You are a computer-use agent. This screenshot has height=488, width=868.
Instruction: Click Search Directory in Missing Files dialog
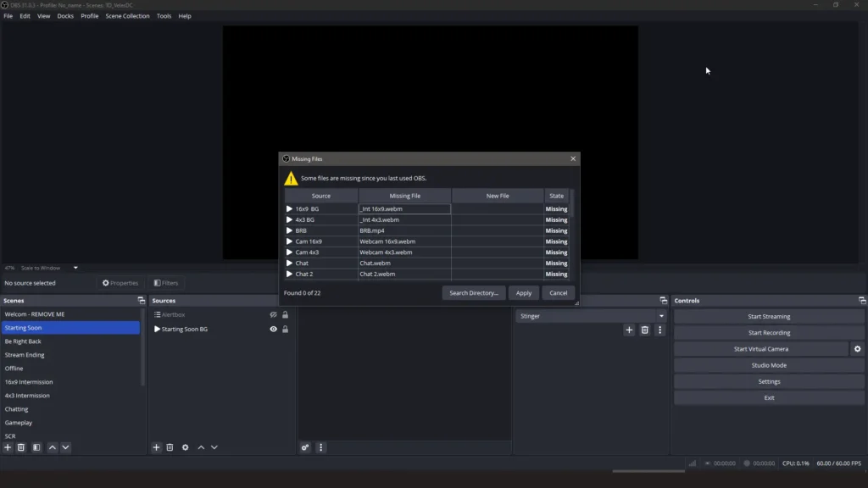(x=475, y=292)
